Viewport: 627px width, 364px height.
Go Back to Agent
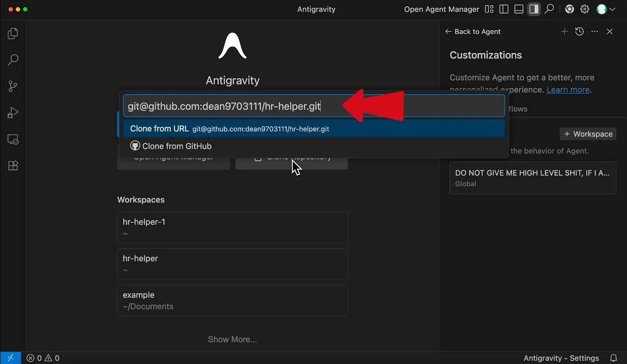click(472, 32)
